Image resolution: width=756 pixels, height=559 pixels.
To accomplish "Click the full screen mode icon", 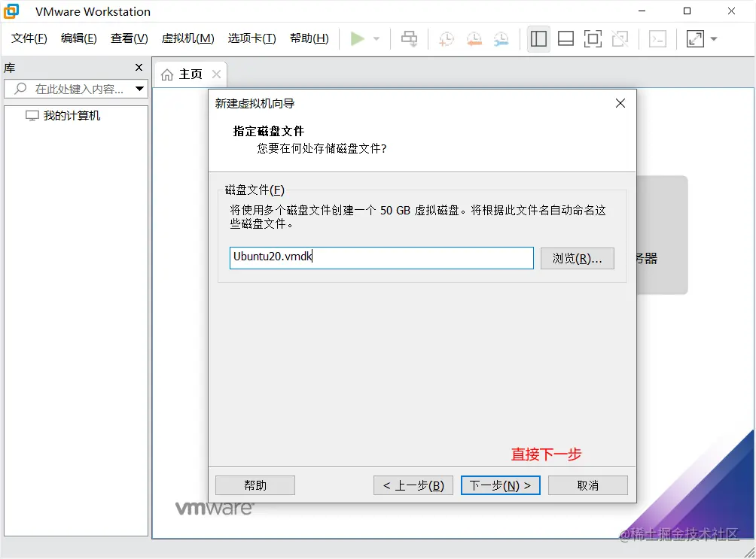I will tap(593, 38).
